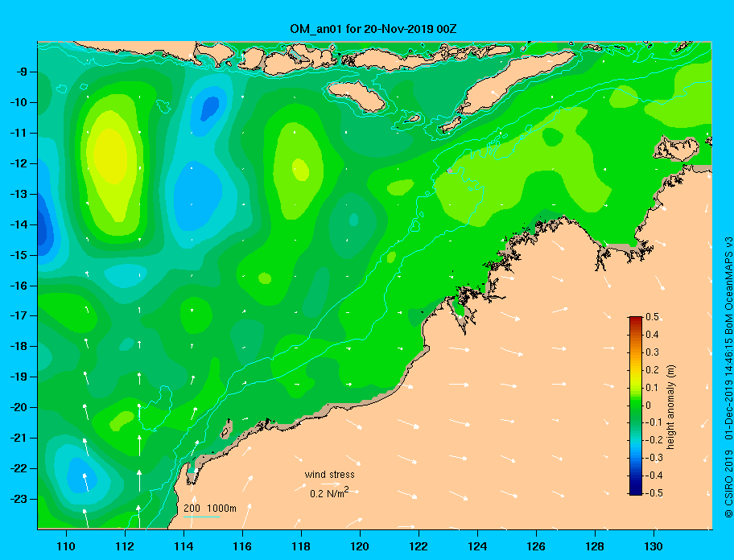Click the latitude label -22
This screenshot has height=560, width=734.
pos(17,468)
